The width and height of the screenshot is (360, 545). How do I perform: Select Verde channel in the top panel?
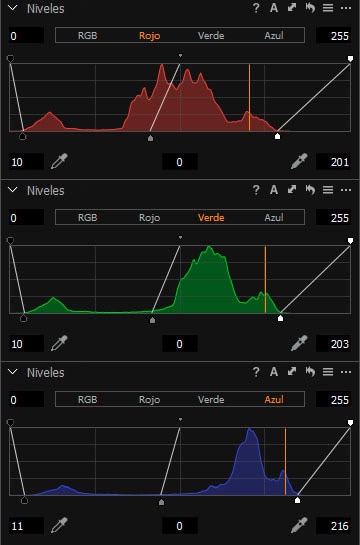tap(211, 35)
